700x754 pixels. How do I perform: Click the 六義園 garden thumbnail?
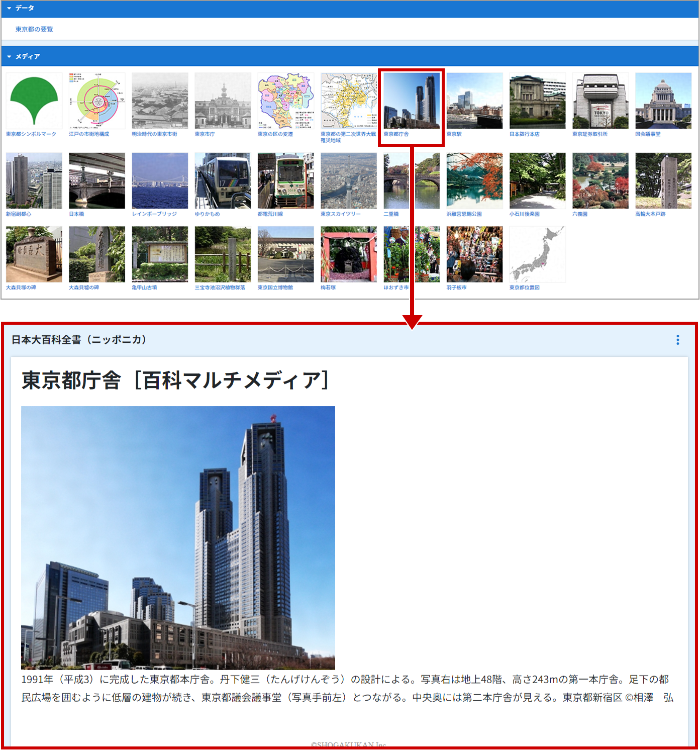tap(601, 180)
